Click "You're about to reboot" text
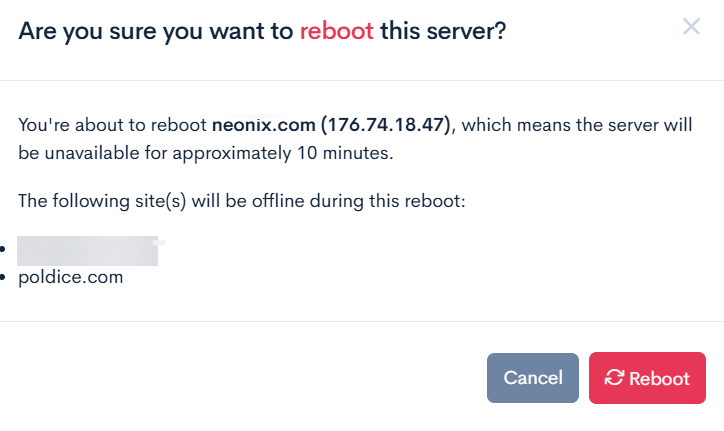Image resolution: width=724 pixels, height=431 pixels. click(x=112, y=126)
